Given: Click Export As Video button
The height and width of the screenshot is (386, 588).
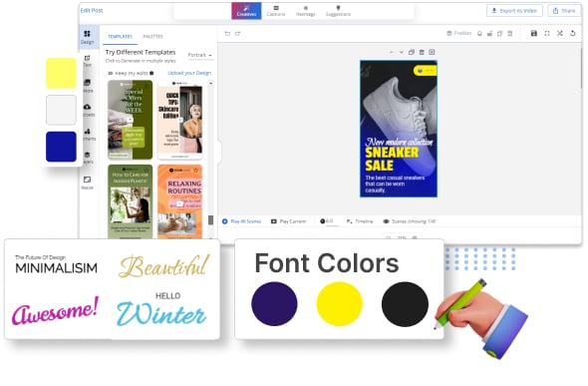Looking at the screenshot, I should [514, 11].
